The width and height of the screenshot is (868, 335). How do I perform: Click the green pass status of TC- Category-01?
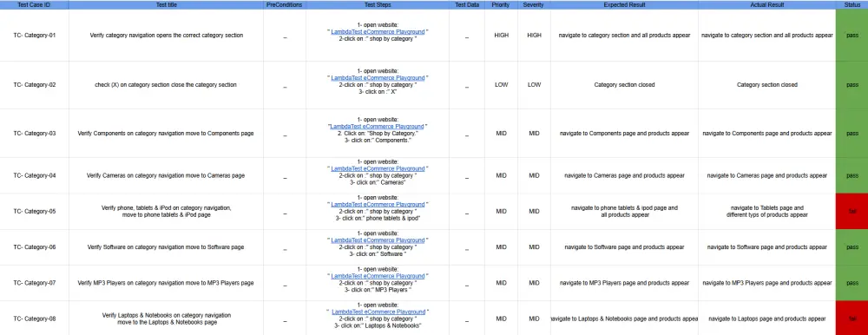tap(852, 36)
